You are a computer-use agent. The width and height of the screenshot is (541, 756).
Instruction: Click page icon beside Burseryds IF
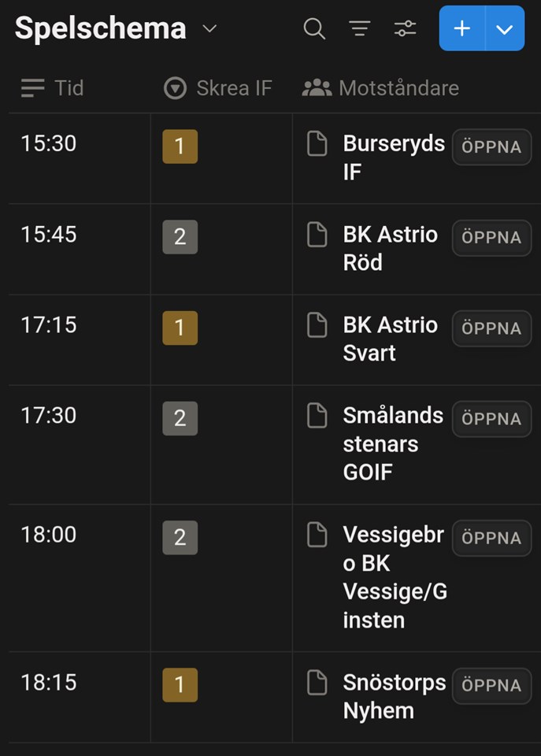coord(317,144)
